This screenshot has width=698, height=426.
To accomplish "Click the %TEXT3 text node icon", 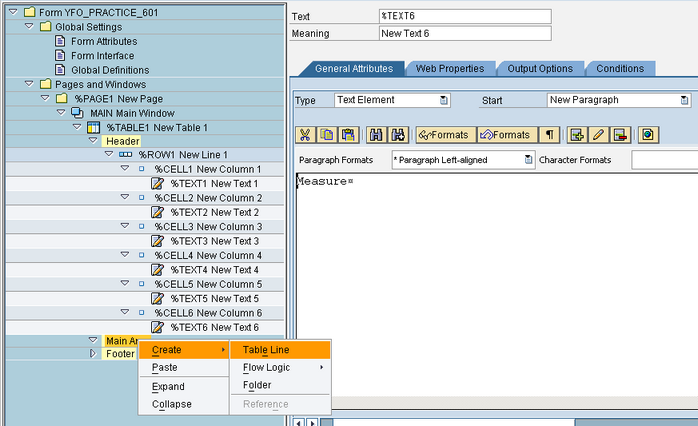I will coord(157,241).
